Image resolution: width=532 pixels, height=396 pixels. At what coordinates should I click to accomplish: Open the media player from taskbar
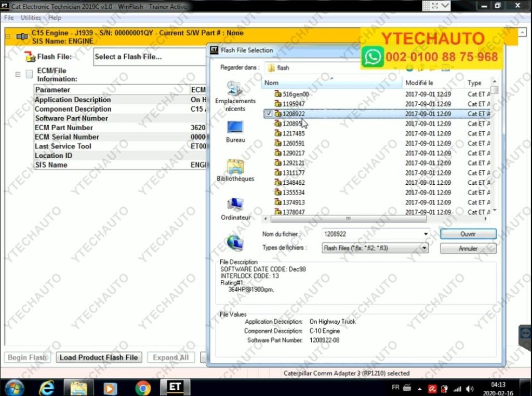(x=110, y=388)
